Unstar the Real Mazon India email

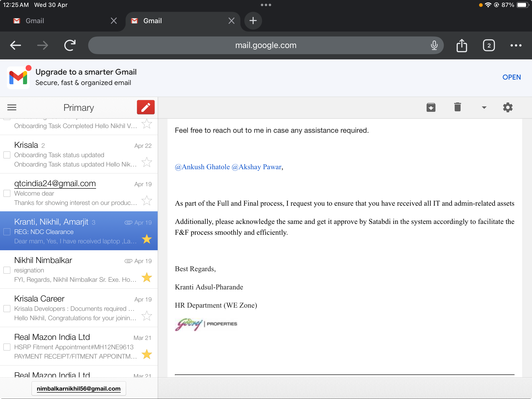pyautogui.click(x=147, y=354)
